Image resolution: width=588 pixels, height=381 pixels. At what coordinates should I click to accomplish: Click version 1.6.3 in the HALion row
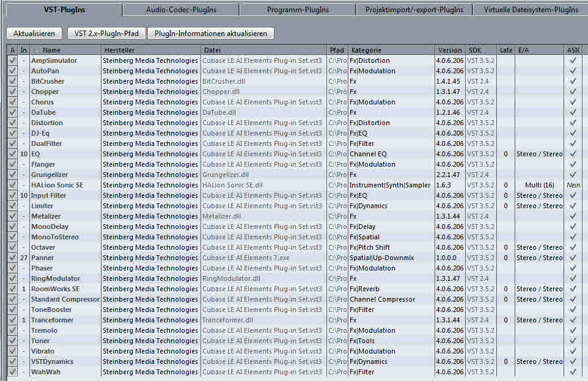coord(444,185)
